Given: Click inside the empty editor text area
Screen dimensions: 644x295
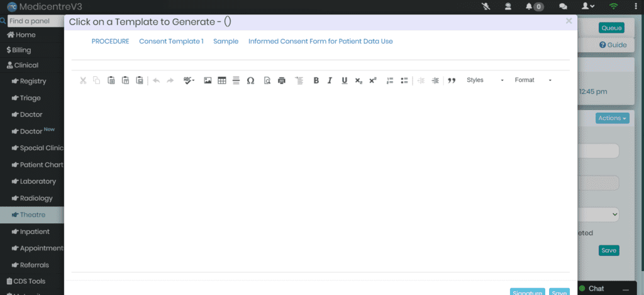Looking at the screenshot, I should pos(320,179).
